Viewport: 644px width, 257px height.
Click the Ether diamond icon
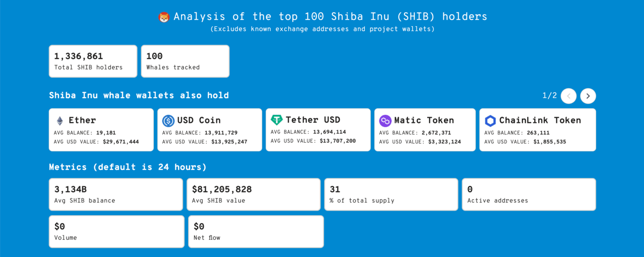[60, 121]
